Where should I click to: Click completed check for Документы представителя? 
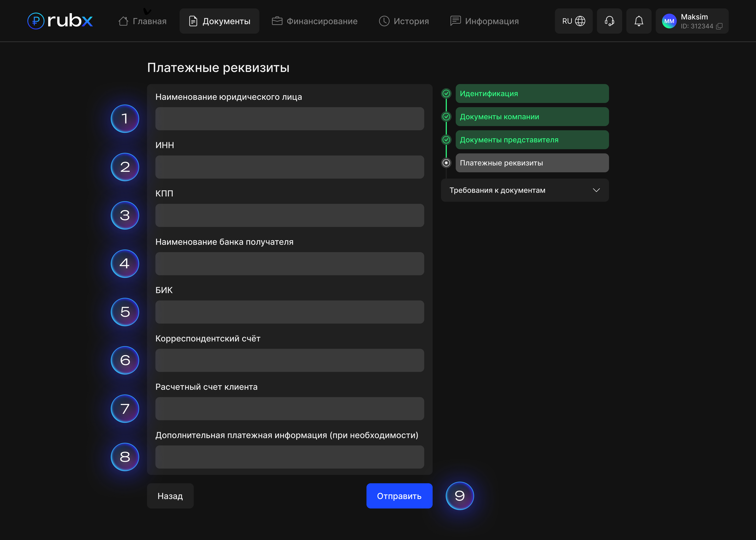446,140
